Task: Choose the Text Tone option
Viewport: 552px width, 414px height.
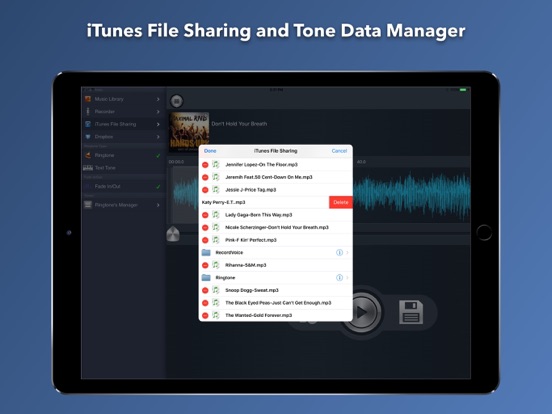Action: (123, 168)
